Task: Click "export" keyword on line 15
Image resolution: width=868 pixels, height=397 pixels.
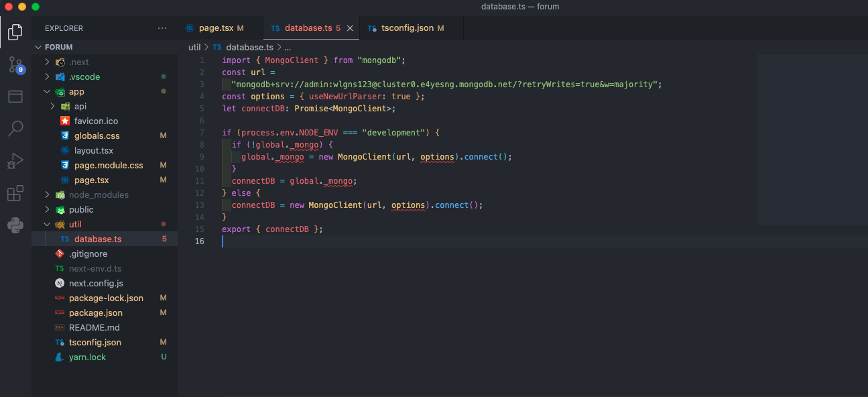Action: [237, 229]
